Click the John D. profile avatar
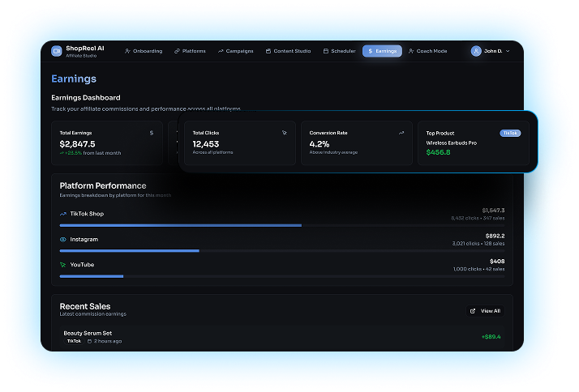This screenshot has width=579, height=392. 476,51
